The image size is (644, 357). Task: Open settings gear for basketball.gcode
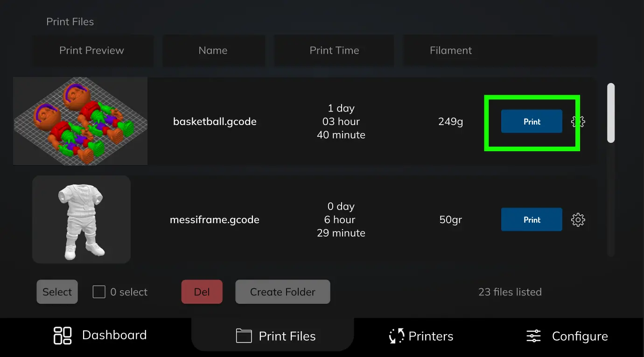pyautogui.click(x=578, y=122)
